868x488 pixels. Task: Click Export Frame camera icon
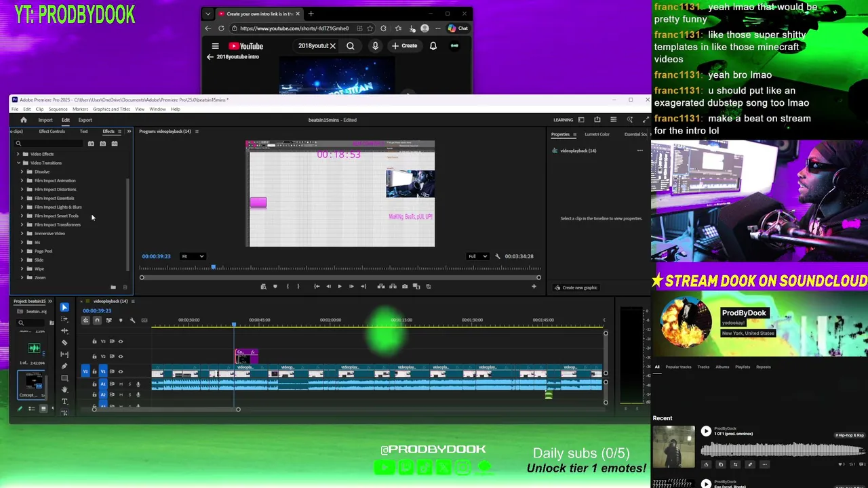coord(405,286)
